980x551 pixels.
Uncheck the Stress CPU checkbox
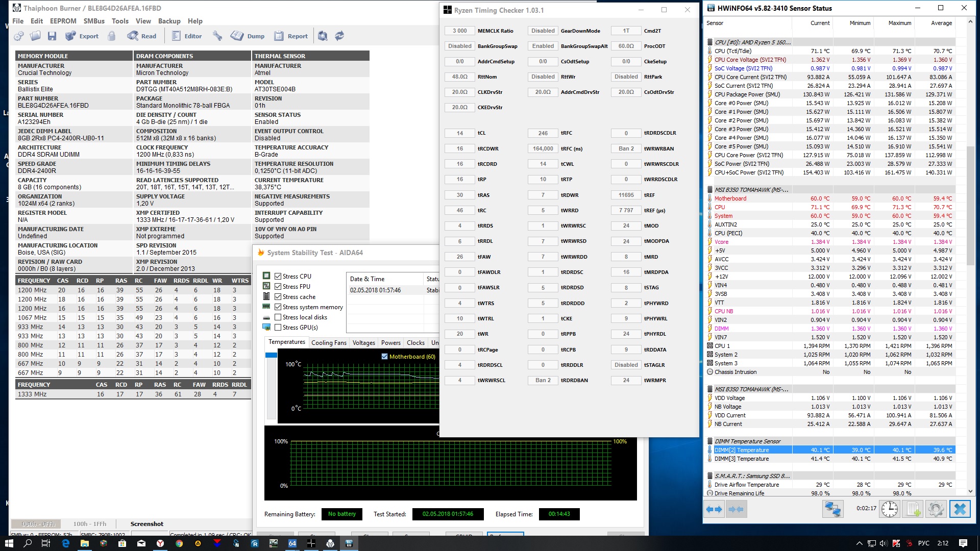[x=278, y=277]
